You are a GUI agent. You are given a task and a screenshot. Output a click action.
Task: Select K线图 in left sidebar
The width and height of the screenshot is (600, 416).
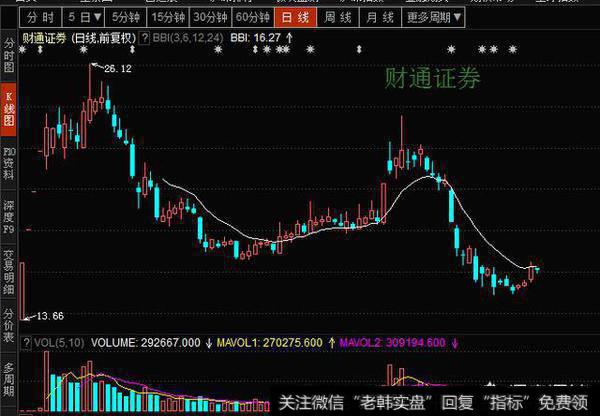click(8, 109)
